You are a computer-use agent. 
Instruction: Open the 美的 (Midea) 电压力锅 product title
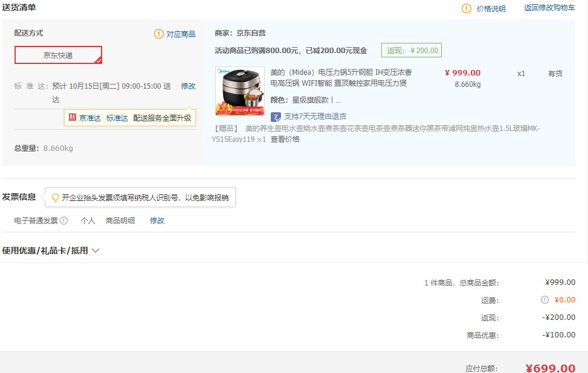coord(341,77)
